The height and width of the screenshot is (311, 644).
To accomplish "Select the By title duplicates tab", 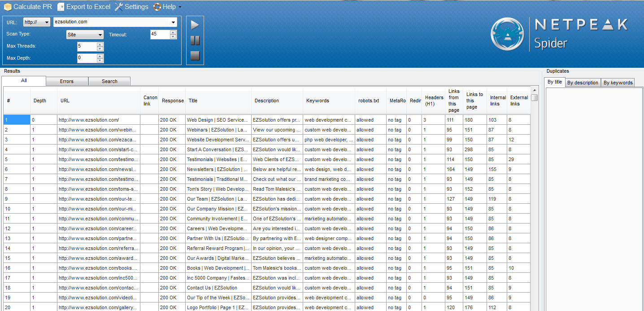I will click(555, 82).
